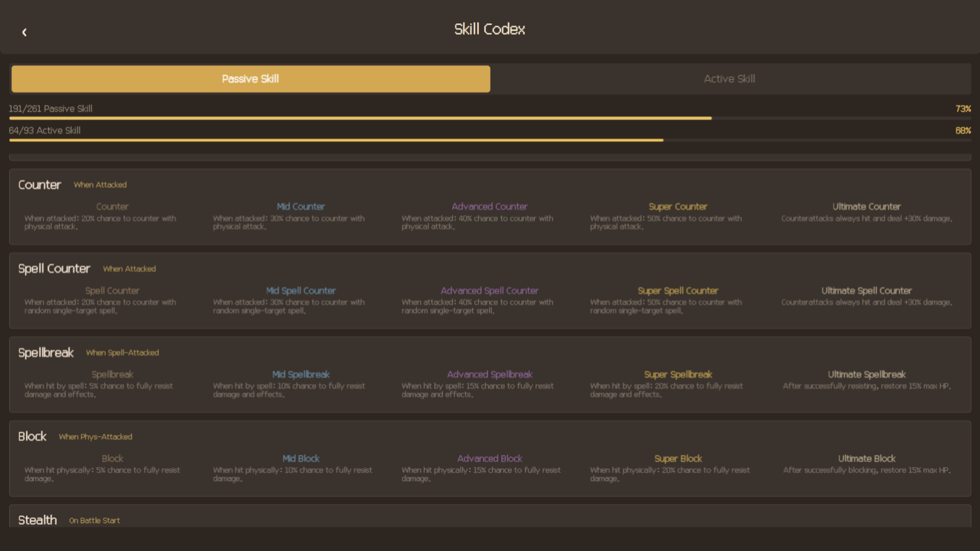Select the Super Spellbreak skill
The image size is (980, 551).
pyautogui.click(x=678, y=374)
